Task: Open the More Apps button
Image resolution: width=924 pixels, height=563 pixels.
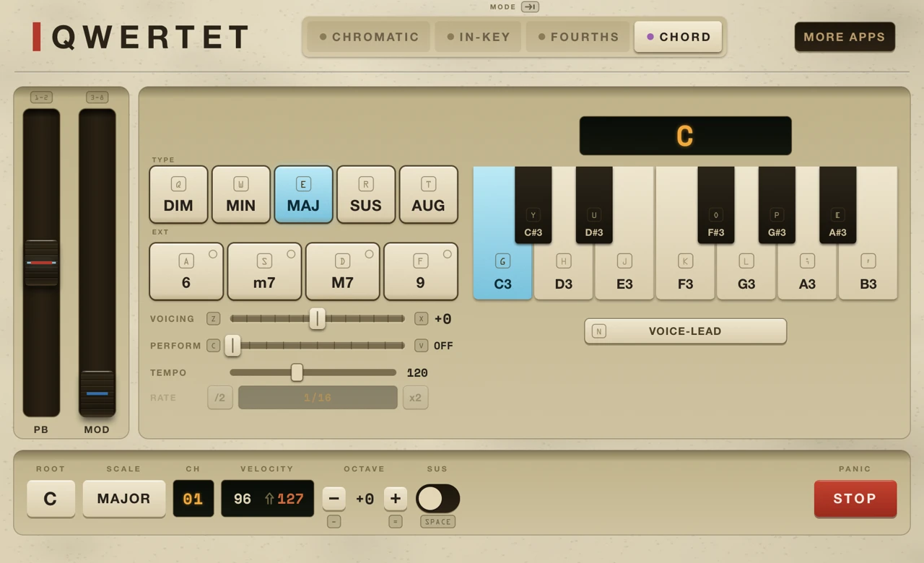Action: tap(845, 37)
